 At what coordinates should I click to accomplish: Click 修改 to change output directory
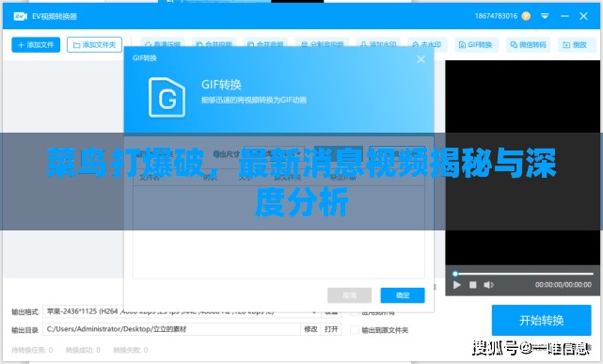click(x=310, y=329)
